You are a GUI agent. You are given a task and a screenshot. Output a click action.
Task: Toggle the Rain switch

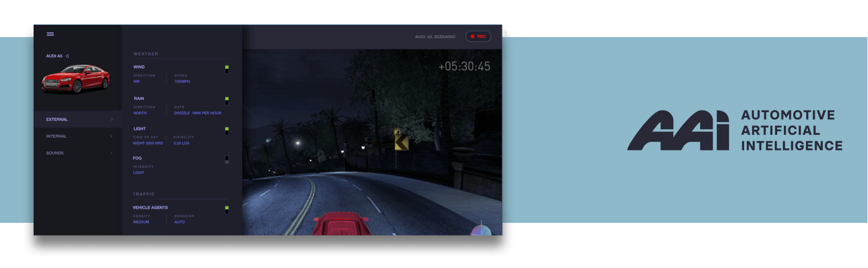coord(227,101)
